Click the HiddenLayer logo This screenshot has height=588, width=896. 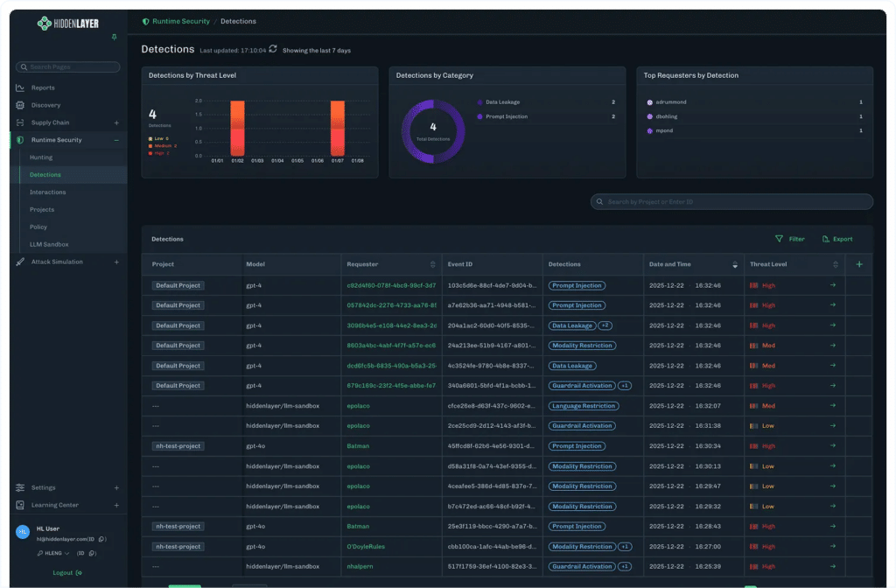click(x=68, y=24)
